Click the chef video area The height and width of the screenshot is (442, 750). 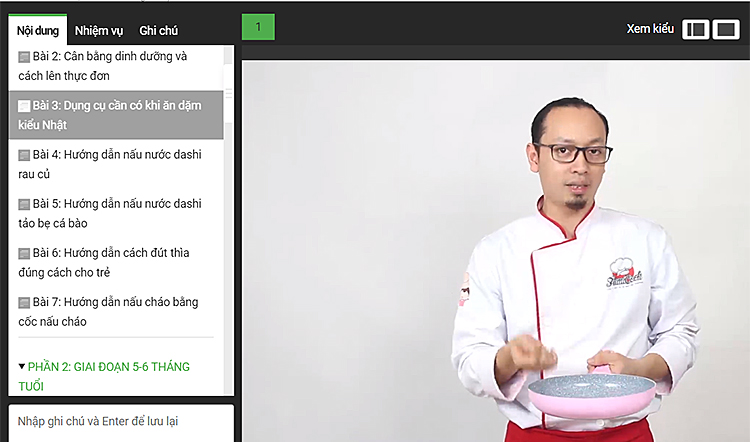[496, 251]
